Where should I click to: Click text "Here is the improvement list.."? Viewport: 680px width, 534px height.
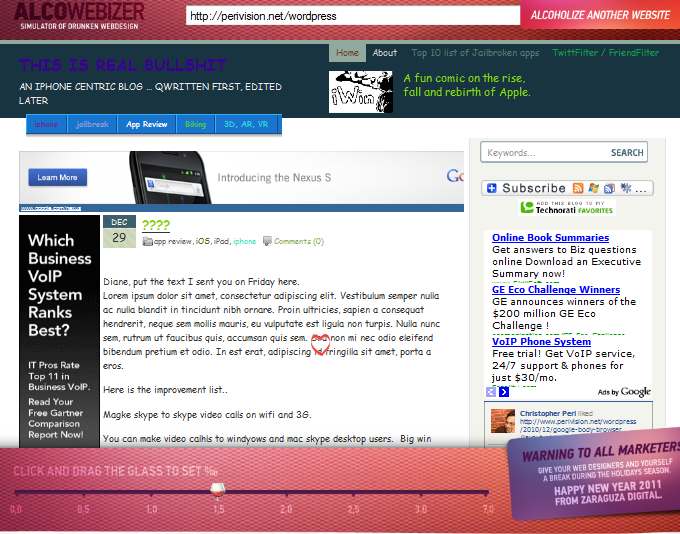[x=165, y=390]
